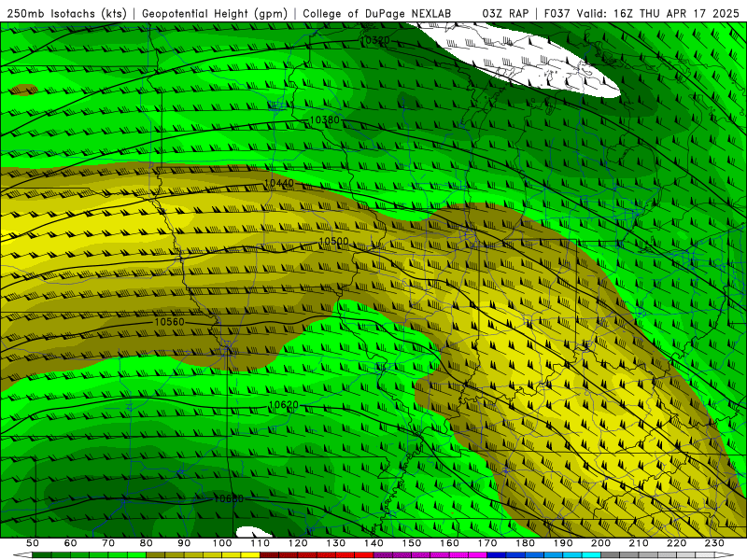Pick the cyan segment just left of 200

[591, 555]
